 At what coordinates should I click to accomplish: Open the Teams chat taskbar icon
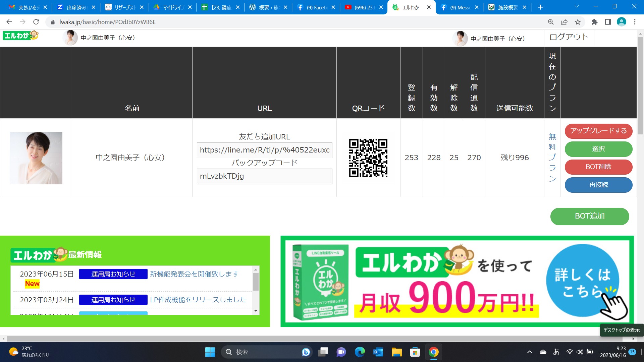(341, 352)
